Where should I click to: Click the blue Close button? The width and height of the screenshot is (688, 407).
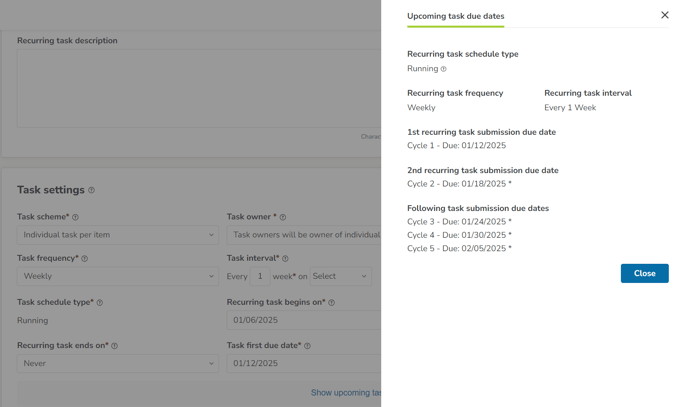[x=645, y=273]
